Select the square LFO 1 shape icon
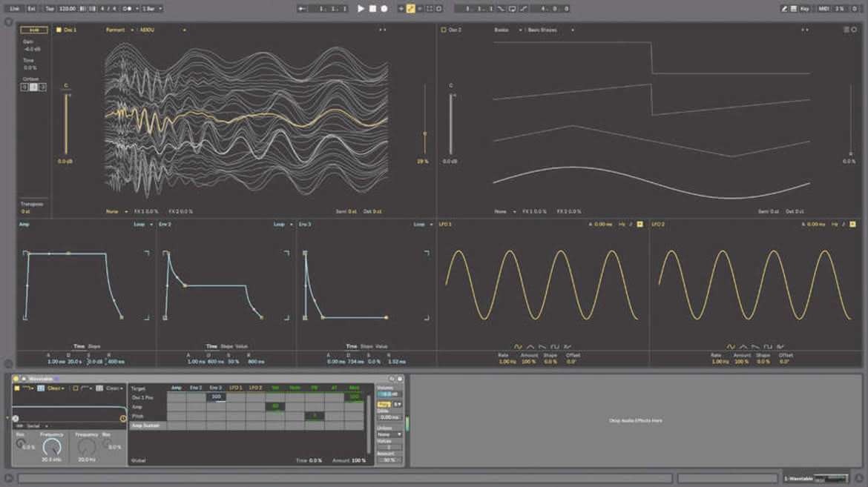This screenshot has width=868, height=487. (x=555, y=347)
